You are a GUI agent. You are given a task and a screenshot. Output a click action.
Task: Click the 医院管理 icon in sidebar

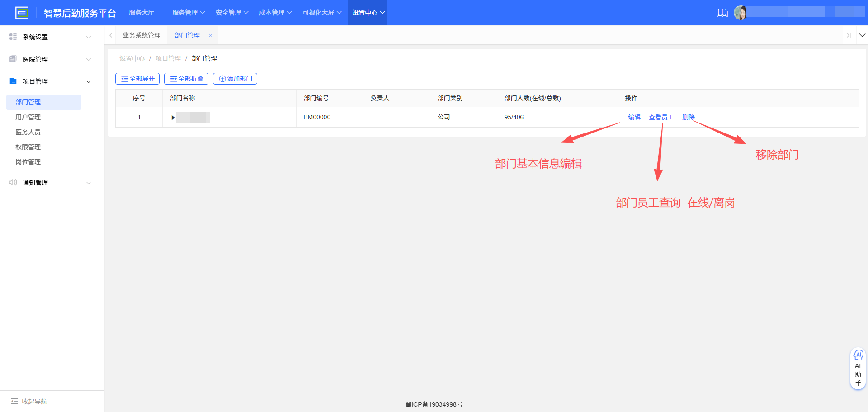point(13,59)
